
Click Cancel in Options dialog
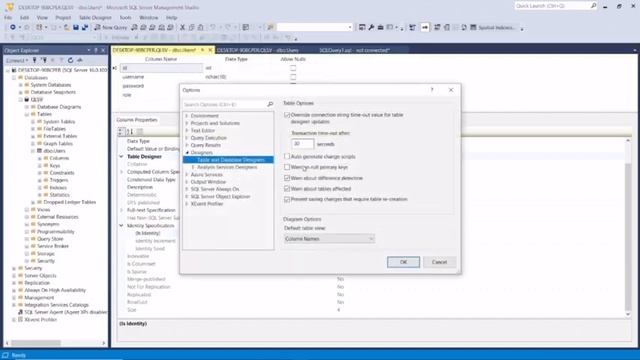click(439, 262)
